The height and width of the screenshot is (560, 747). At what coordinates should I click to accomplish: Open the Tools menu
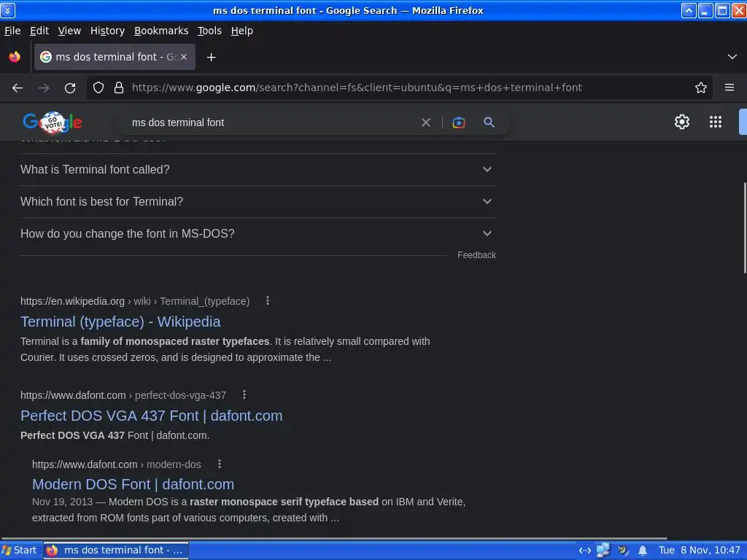point(209,31)
